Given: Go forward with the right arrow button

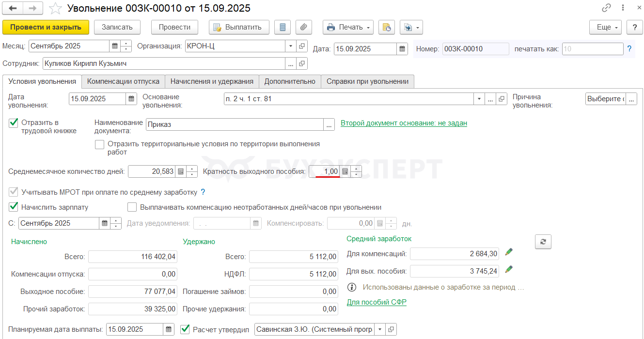Looking at the screenshot, I should (32, 8).
